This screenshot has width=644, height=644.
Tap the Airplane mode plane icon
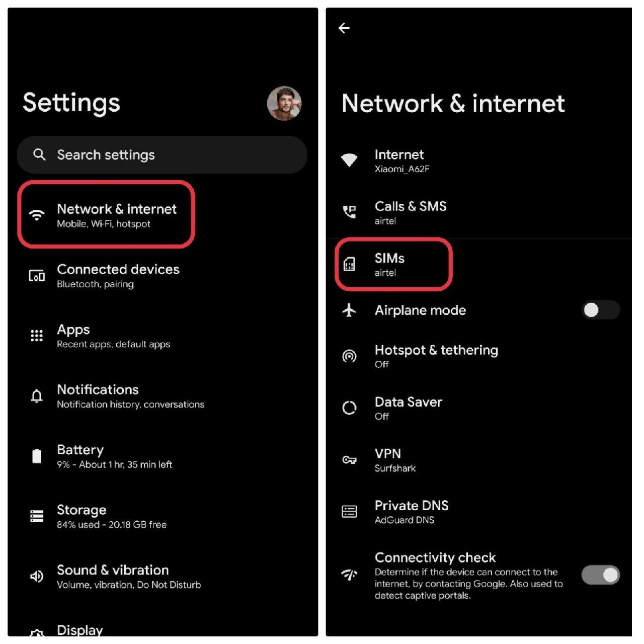(x=349, y=310)
